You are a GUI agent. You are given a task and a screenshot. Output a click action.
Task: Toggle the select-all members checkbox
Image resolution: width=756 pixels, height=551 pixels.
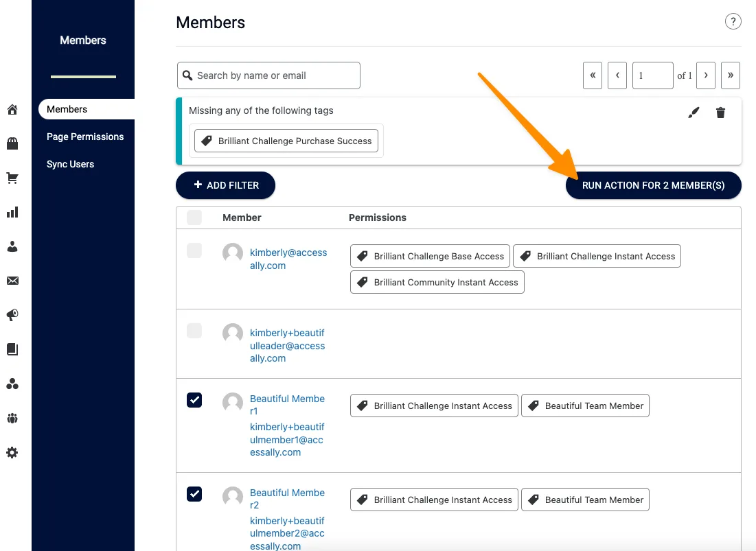[194, 218]
